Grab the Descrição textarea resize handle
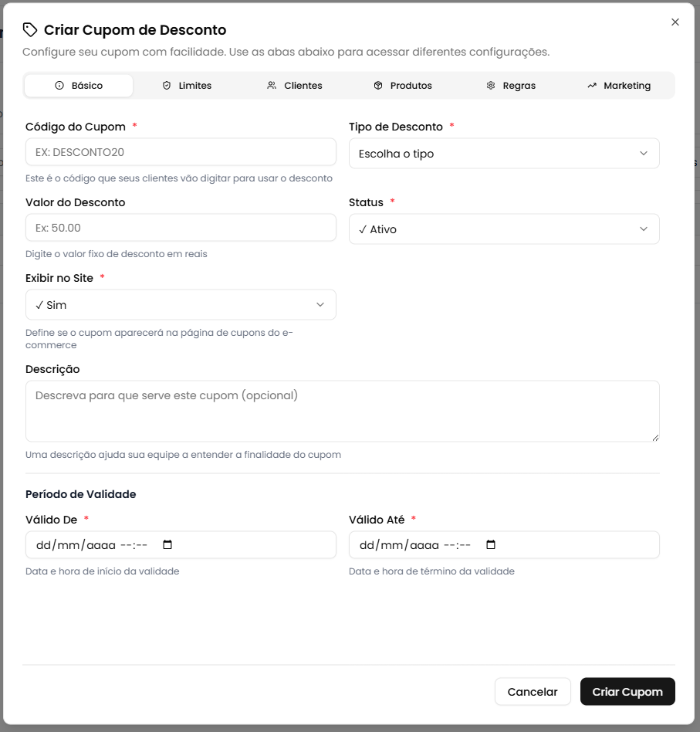 [x=655, y=437]
